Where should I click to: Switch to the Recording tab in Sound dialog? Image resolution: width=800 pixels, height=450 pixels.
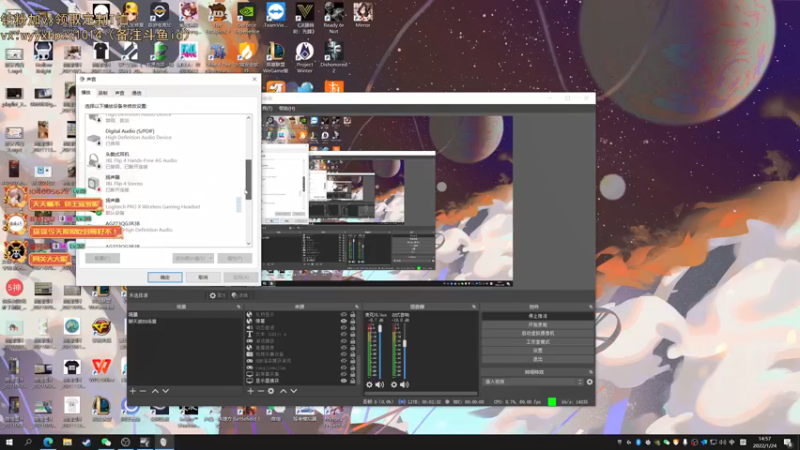(103, 93)
